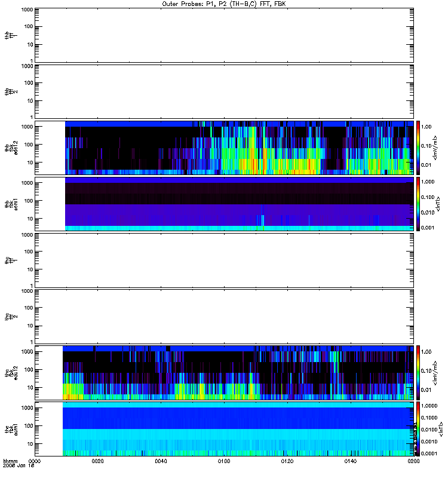
Task: Click the '0140' time axis label
Action: click(351, 461)
